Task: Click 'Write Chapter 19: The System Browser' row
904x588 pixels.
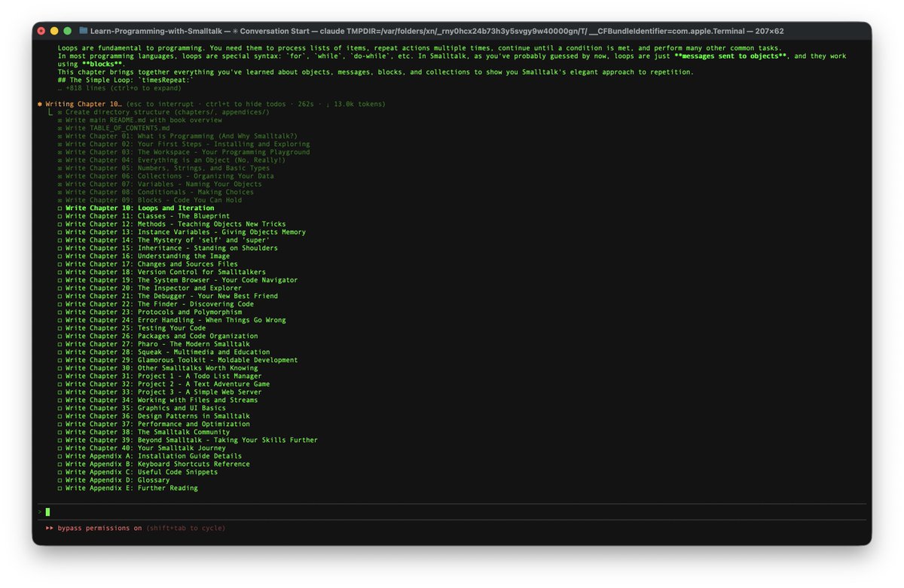Action: [x=177, y=280]
